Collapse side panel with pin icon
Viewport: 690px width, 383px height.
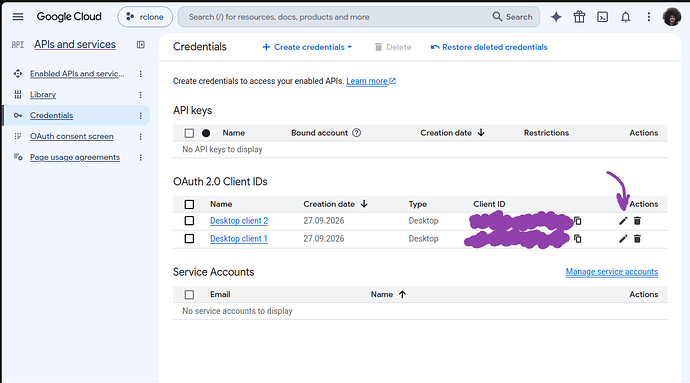[141, 44]
